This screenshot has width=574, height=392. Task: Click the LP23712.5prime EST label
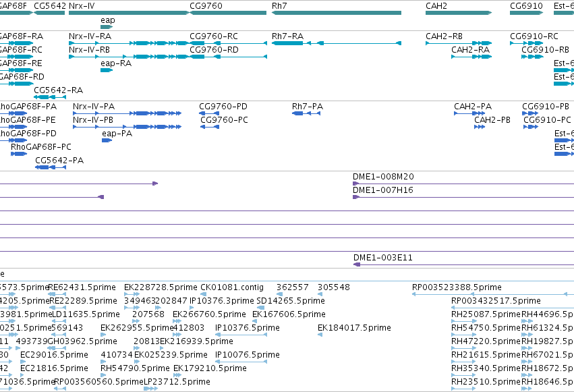(177, 382)
